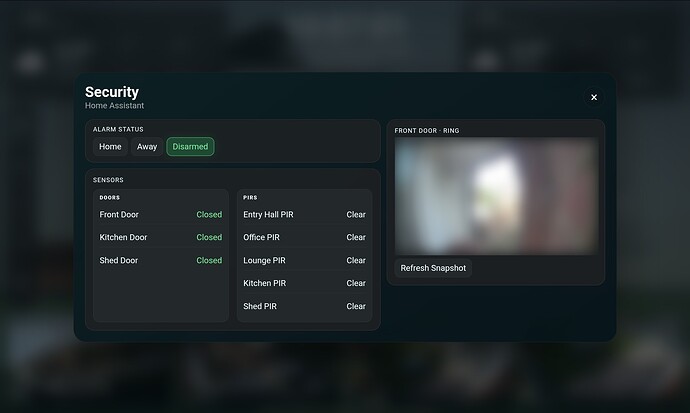Viewport: 690px width, 413px height.
Task: Click the ALARM STATUS heading
Action: 118,129
